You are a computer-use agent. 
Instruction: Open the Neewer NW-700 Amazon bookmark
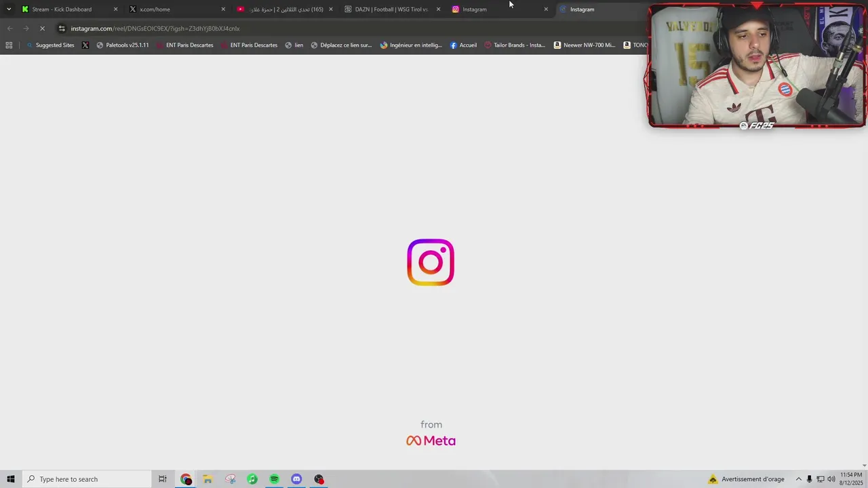point(584,45)
